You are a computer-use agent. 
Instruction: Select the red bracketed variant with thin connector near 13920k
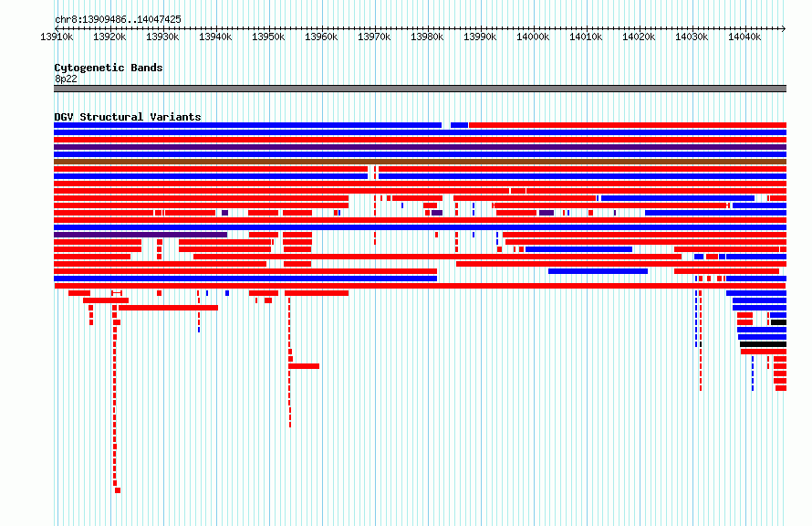point(117,293)
